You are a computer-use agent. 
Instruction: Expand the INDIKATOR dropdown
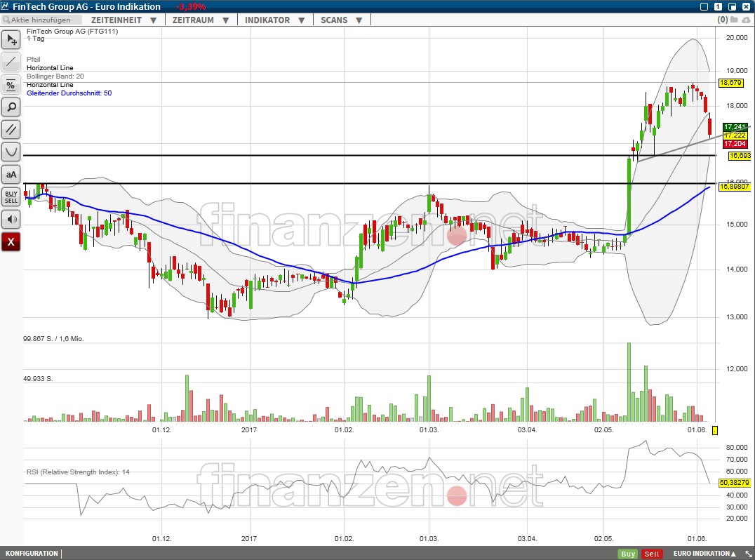[272, 20]
